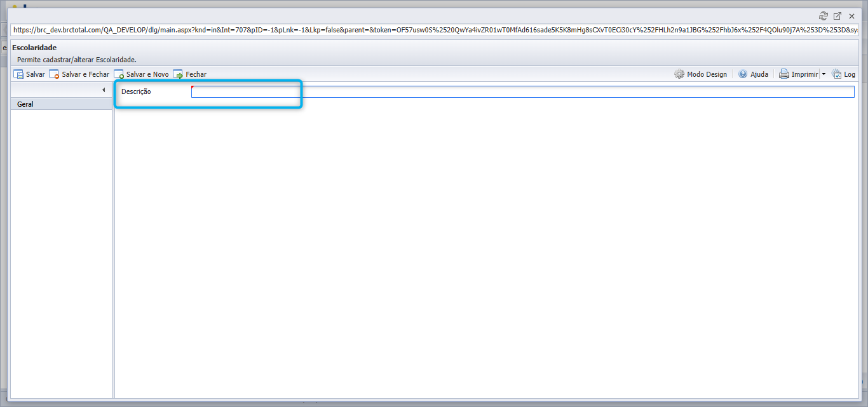Viewport: 868px width, 407px height.
Task: Close the Escolaridade dialog window
Action: 851,16
